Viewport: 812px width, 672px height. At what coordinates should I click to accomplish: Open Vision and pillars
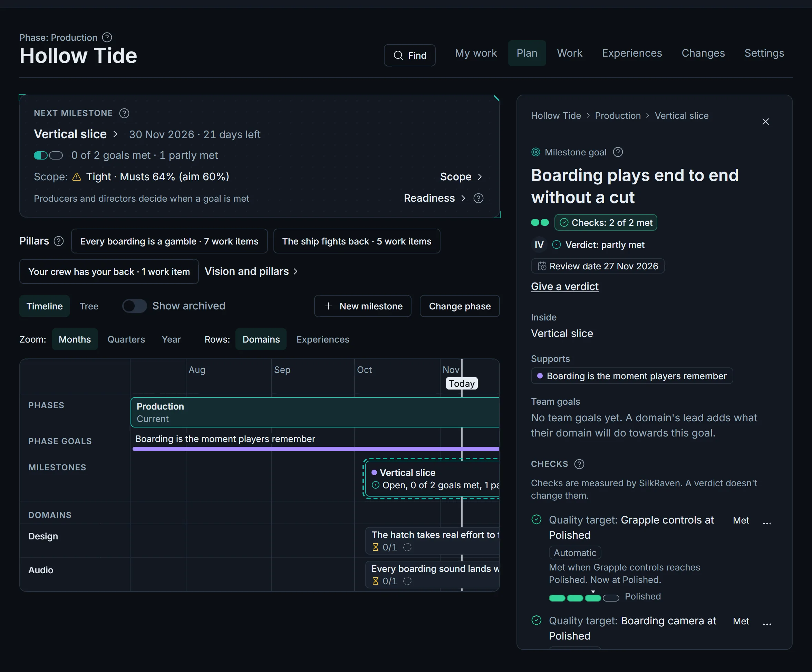(x=251, y=271)
